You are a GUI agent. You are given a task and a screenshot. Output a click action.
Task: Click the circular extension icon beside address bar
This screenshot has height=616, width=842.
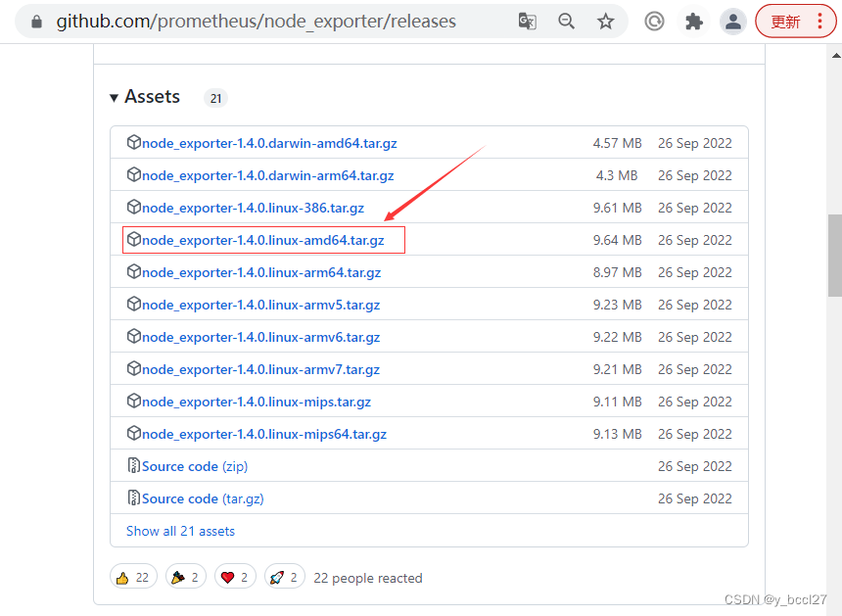click(654, 22)
